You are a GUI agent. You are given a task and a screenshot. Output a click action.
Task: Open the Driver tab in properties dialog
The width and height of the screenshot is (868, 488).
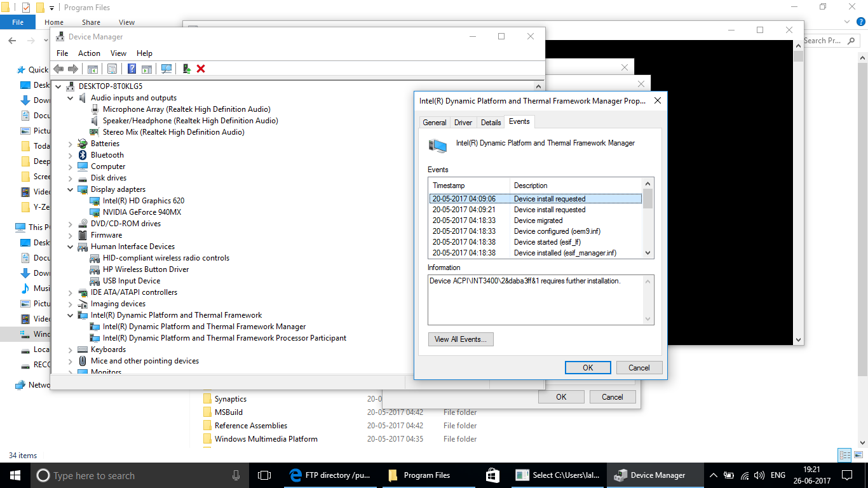(463, 123)
